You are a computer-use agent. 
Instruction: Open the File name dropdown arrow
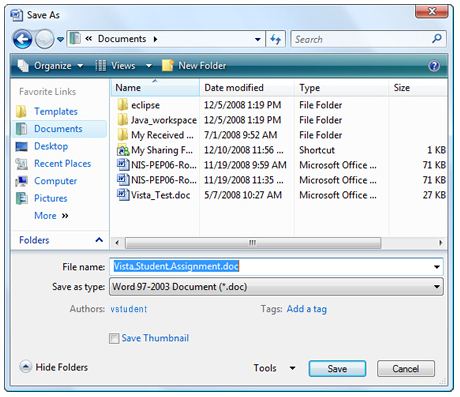(x=437, y=267)
